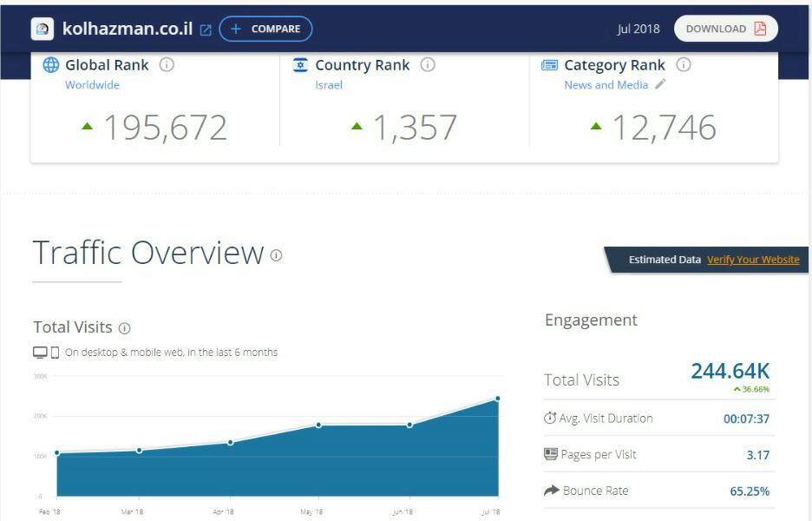
Task: Click the Total Visits info icon
Action: pyautogui.click(x=124, y=328)
